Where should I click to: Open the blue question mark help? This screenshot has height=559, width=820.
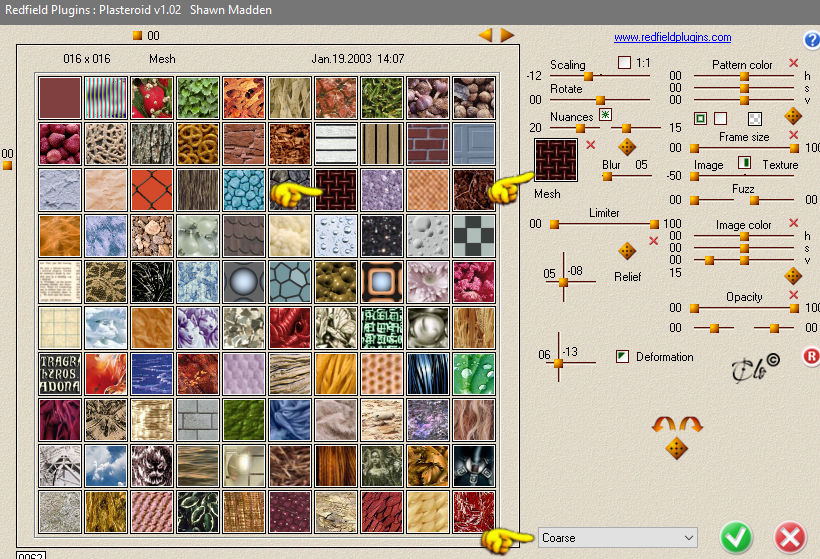point(812,40)
